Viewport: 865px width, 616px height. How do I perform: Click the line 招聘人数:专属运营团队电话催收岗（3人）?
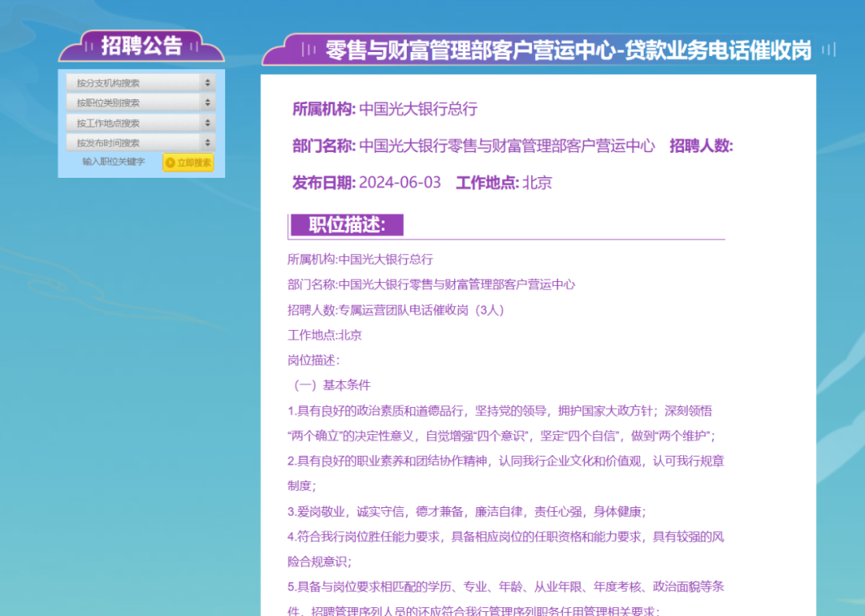[x=396, y=310]
